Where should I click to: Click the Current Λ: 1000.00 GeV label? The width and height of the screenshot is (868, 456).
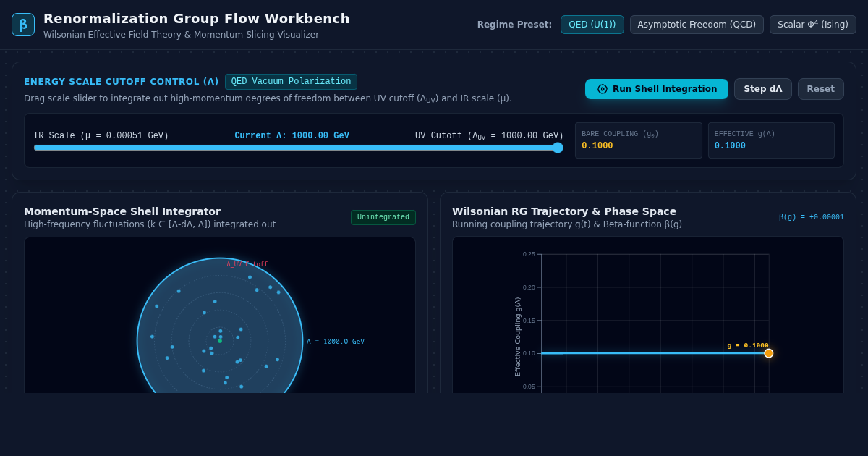[292, 136]
